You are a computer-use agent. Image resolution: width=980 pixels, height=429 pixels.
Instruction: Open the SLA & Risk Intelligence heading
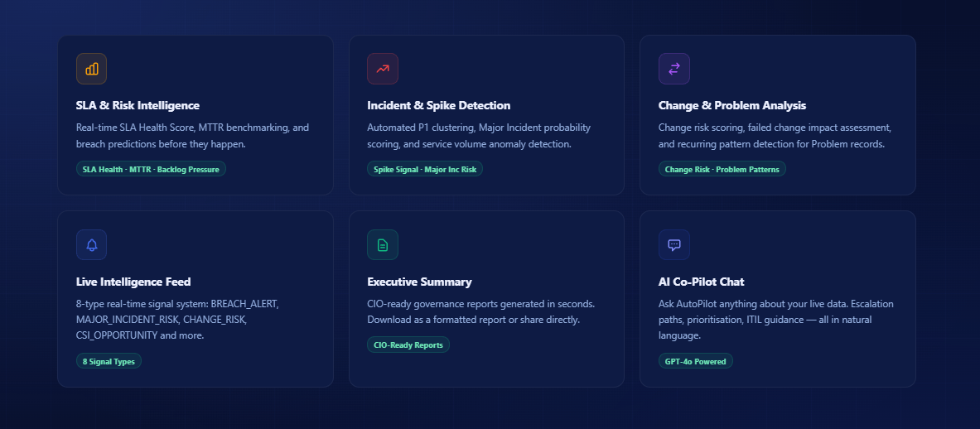[138, 105]
